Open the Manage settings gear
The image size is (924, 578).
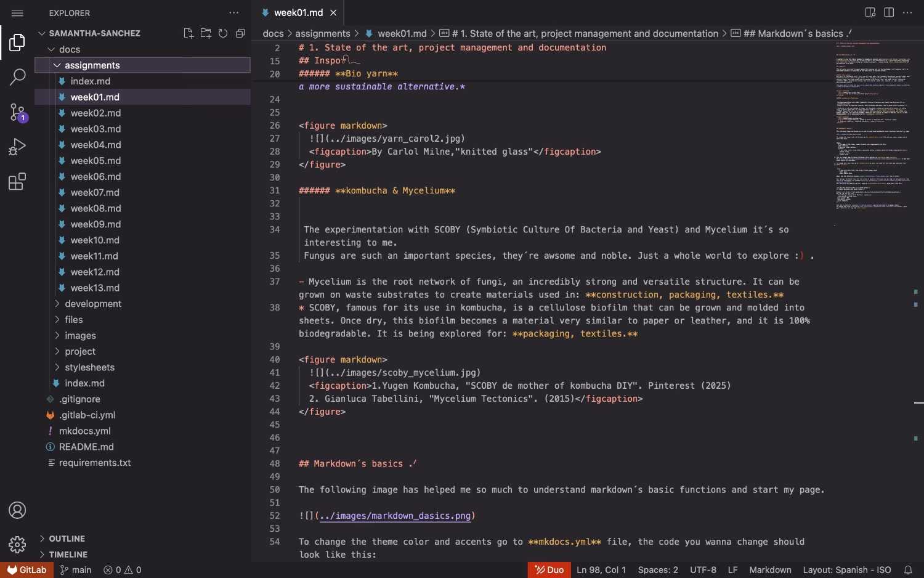(x=17, y=545)
